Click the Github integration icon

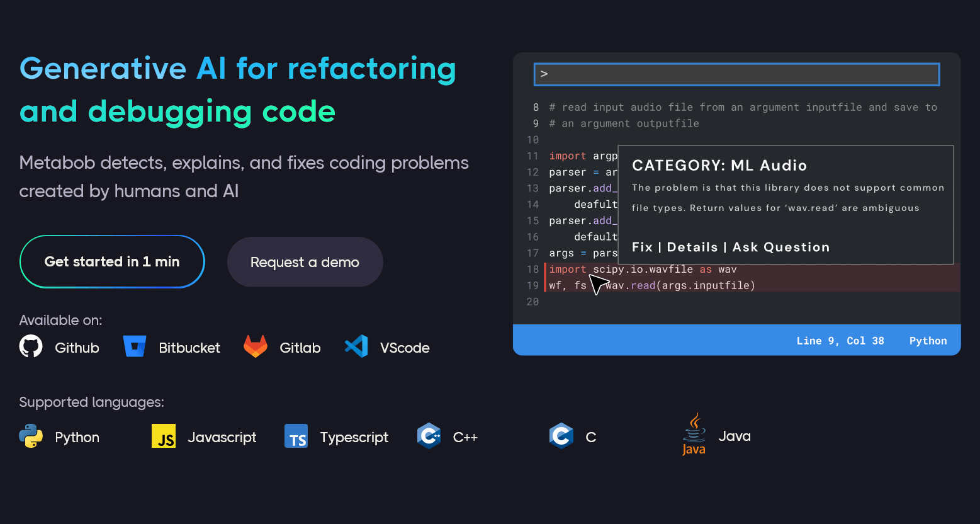tap(31, 346)
